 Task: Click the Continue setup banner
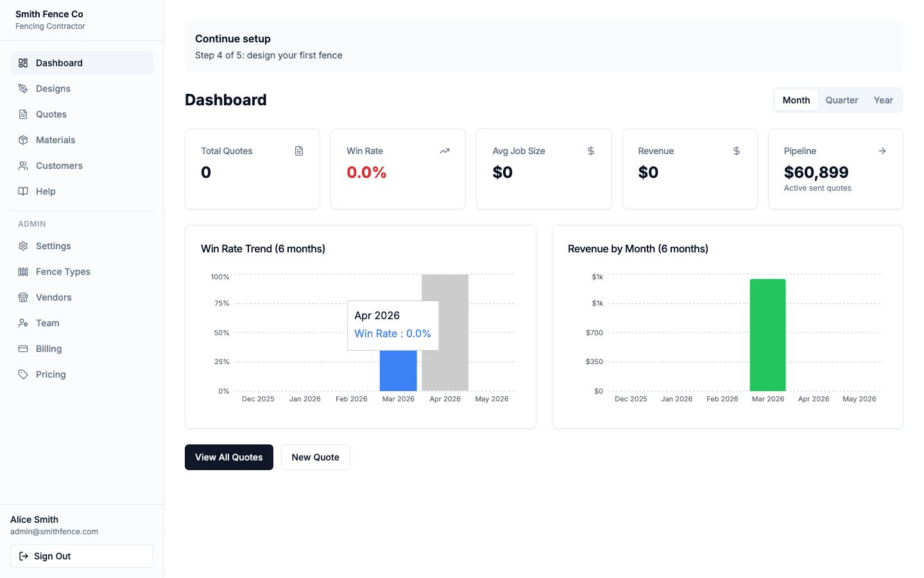(544, 46)
